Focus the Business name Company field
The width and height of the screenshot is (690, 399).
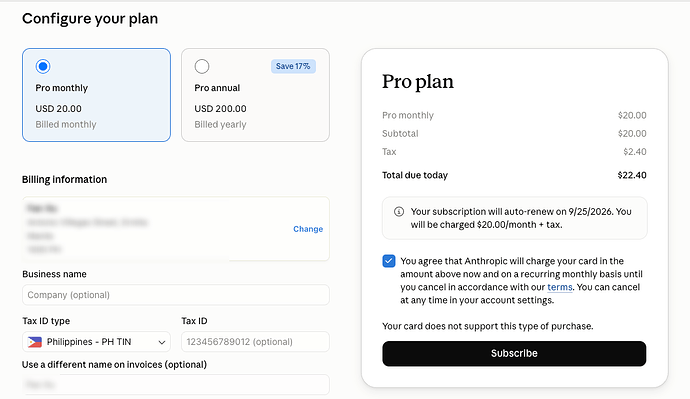click(176, 295)
